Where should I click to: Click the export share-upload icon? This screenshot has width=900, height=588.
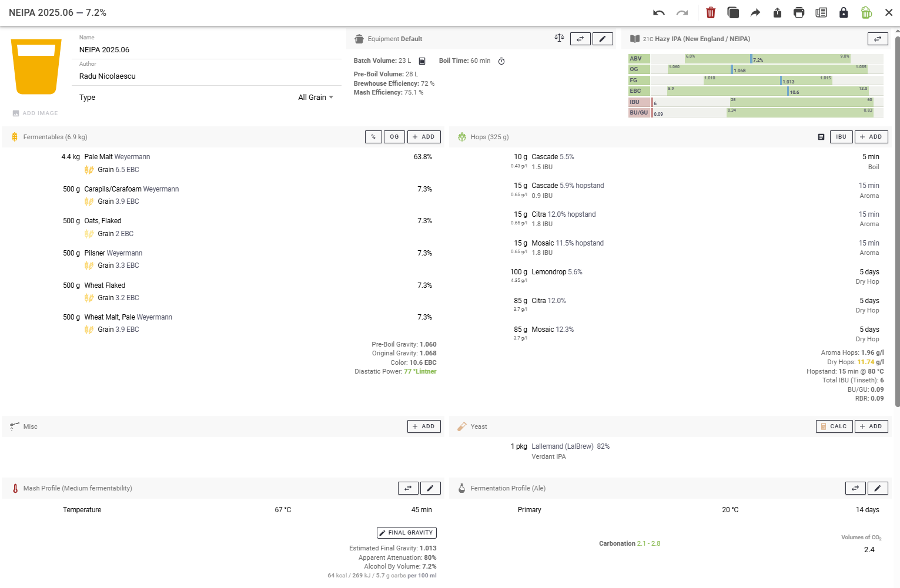pos(777,12)
